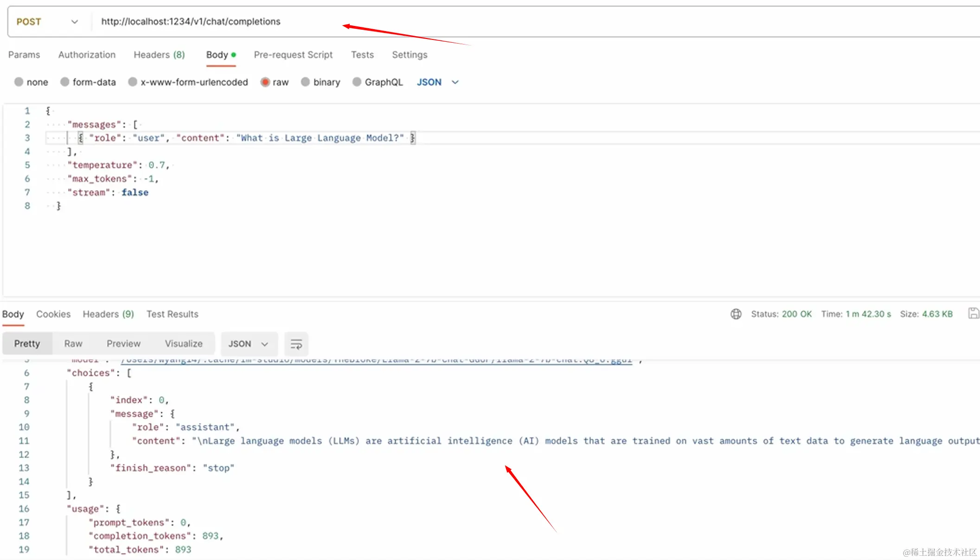Open the response JSON format dropdown
The width and height of the screenshot is (980, 560).
[249, 344]
